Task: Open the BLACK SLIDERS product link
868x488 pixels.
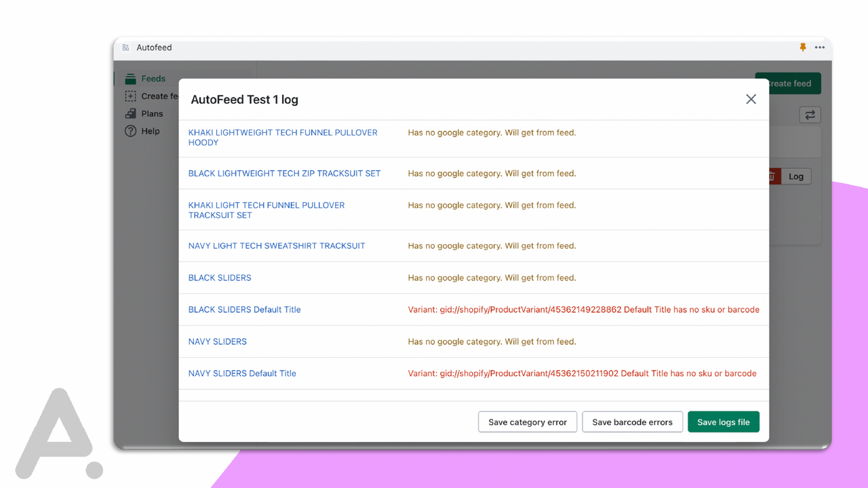Action: 220,277
